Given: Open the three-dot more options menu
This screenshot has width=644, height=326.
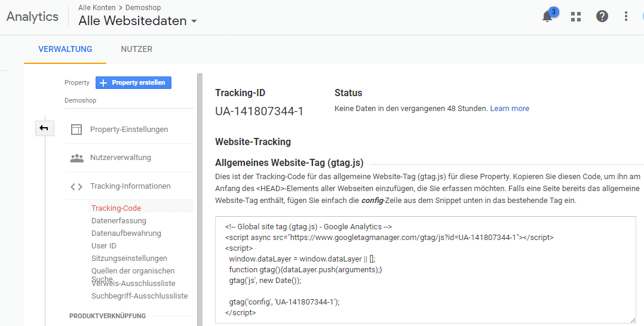Looking at the screenshot, I should (626, 17).
